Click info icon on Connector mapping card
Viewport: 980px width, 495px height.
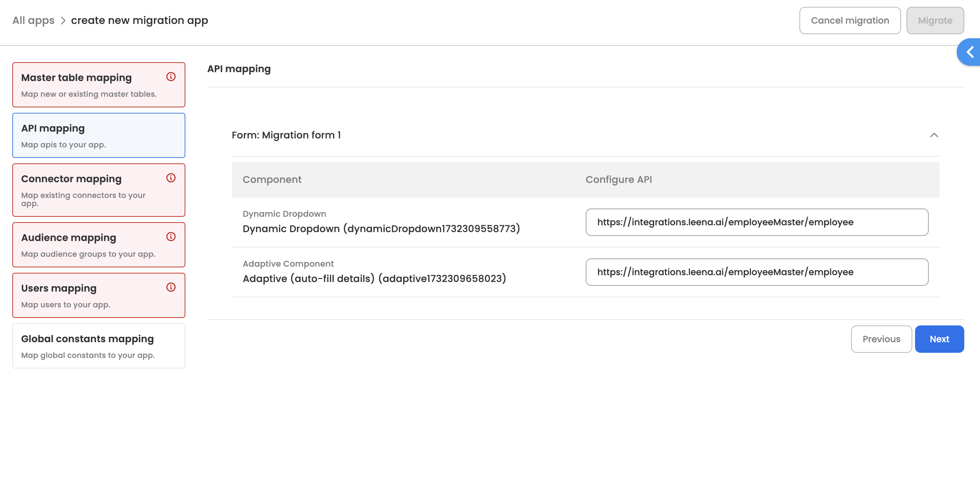(x=171, y=178)
